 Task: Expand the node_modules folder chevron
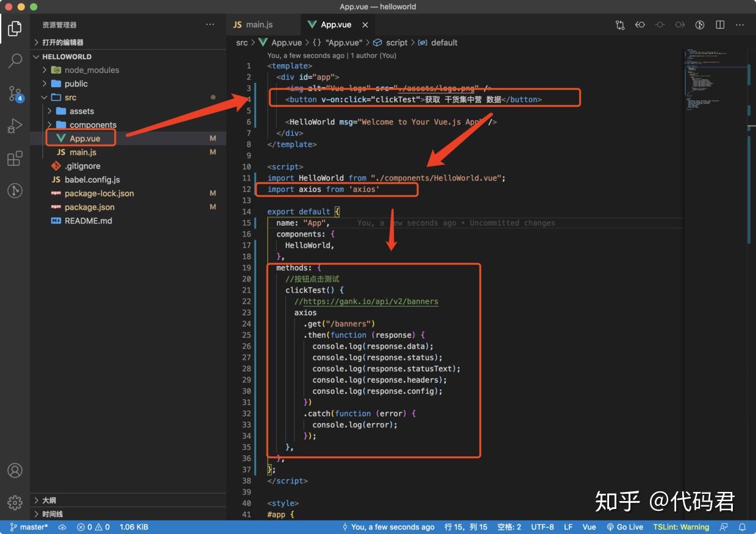pyautogui.click(x=45, y=70)
